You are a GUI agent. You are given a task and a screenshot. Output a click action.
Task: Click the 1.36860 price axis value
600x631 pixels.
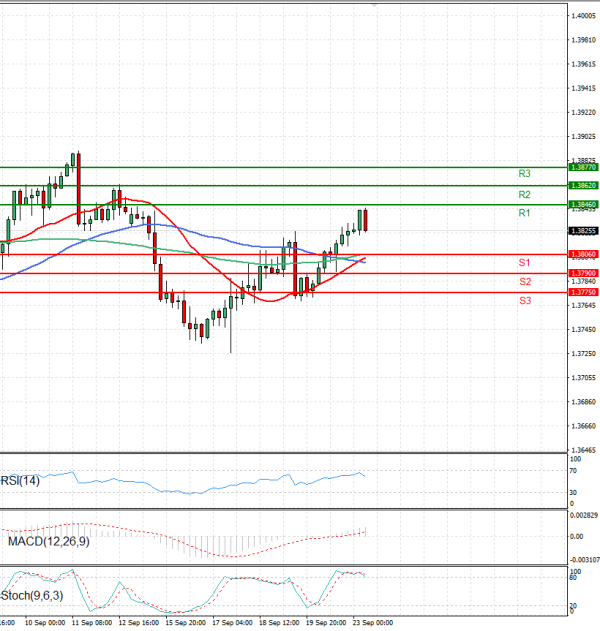click(584, 402)
